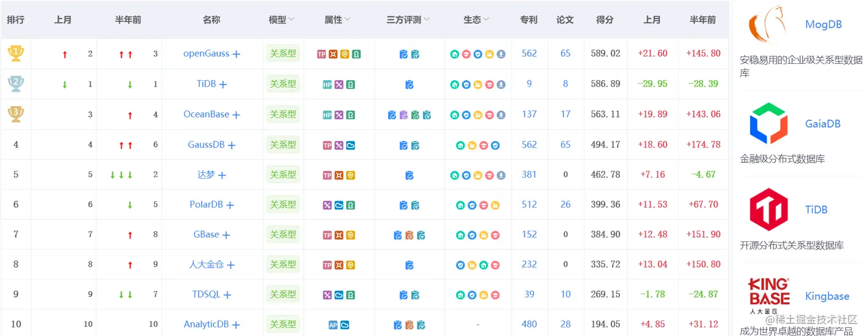The image size is (868, 336).
Task: Click the TP attribute icon in GBase row
Action: (x=327, y=235)
